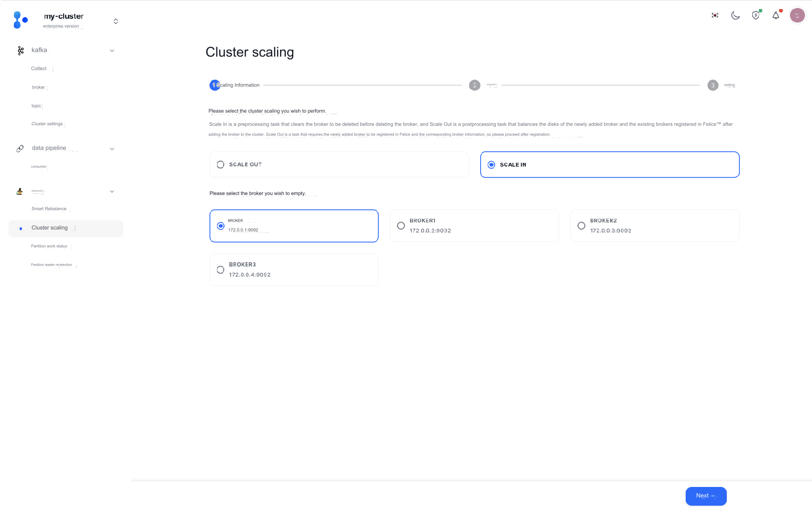This screenshot has width=812, height=507.
Task: Open Smart Rebalance in sidebar
Action: tap(49, 209)
